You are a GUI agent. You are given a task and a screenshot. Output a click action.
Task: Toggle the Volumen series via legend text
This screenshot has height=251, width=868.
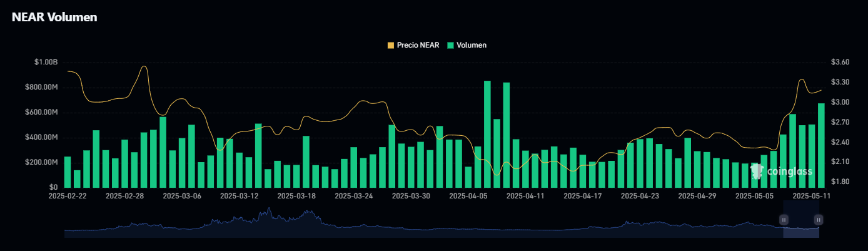click(472, 45)
